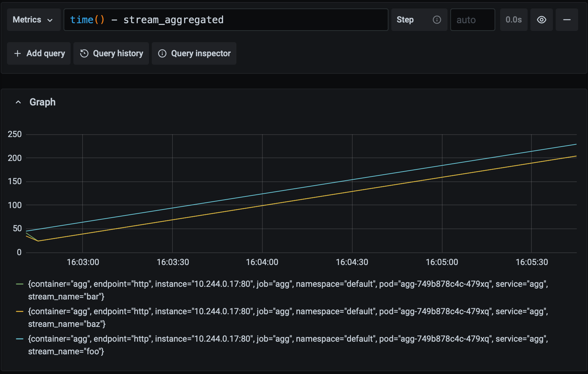Click the 0.0s query time indicator

click(514, 20)
